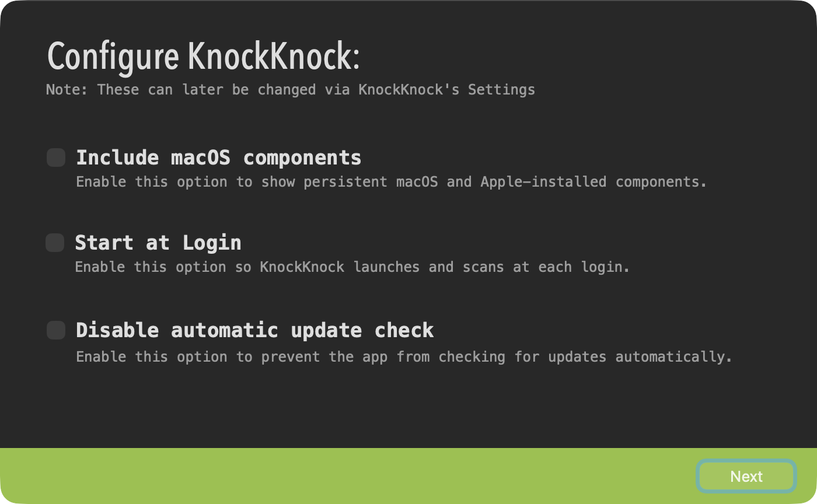Click the green footer bar left of Next
This screenshot has height=504, width=817.
click(x=350, y=476)
